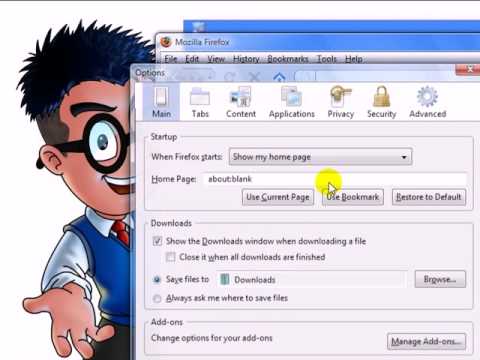Open the When Firefox starts dropdown
Viewport: 480px width, 360px height.
point(320,157)
